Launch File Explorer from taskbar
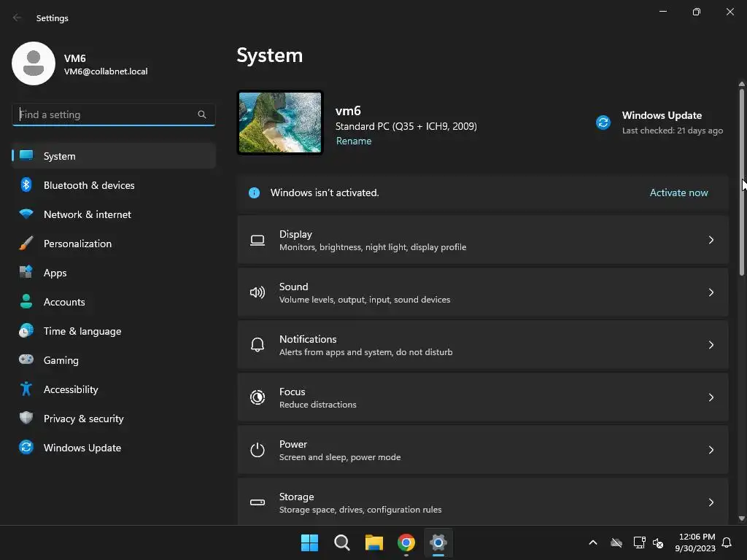This screenshot has height=560, width=747. click(x=374, y=542)
